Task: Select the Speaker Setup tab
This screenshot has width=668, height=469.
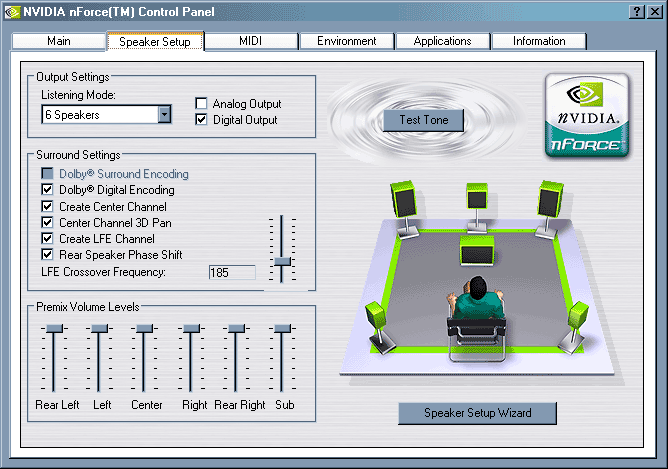Action: pyautogui.click(x=155, y=42)
